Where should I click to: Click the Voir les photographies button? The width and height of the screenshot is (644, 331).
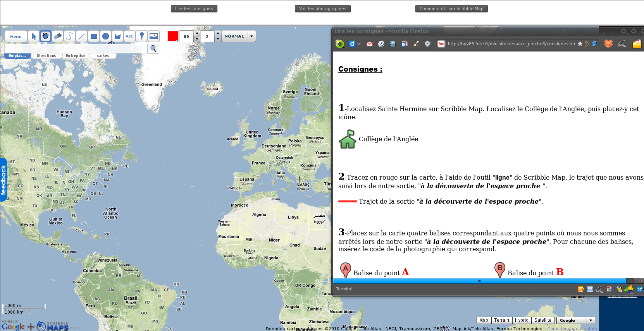tap(322, 9)
